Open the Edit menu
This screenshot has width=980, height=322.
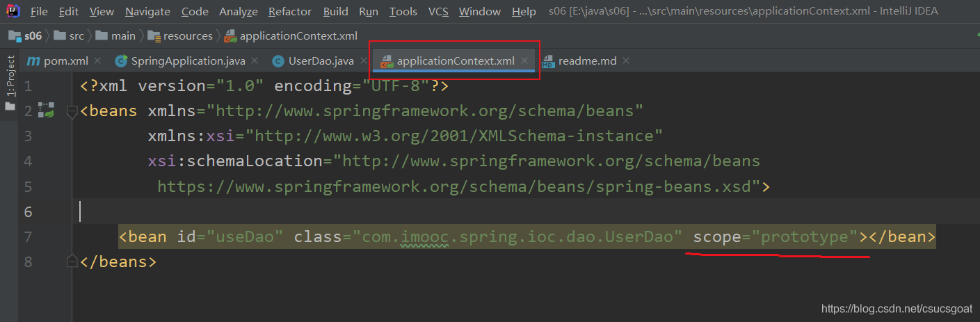coord(69,11)
